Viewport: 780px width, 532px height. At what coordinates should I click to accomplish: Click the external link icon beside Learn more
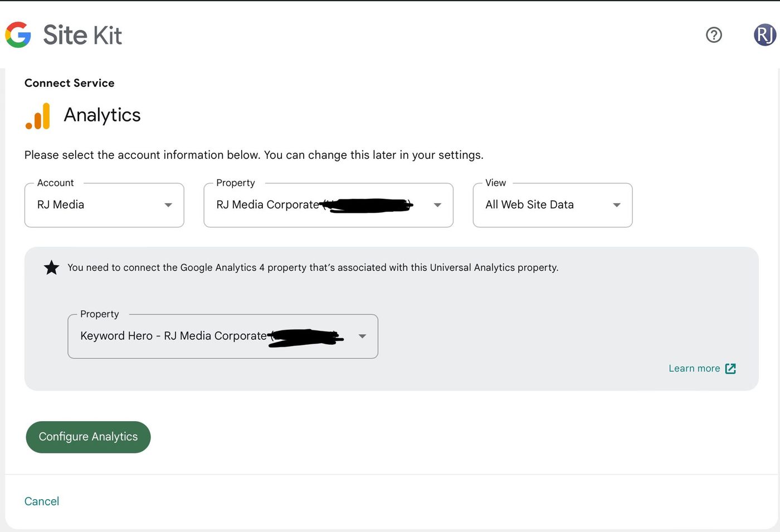point(730,368)
